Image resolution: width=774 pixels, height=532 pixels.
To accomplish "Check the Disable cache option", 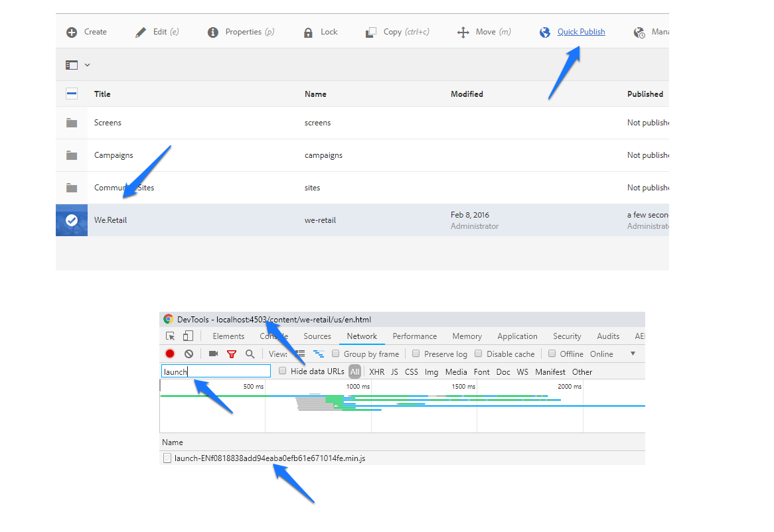I will pos(479,354).
